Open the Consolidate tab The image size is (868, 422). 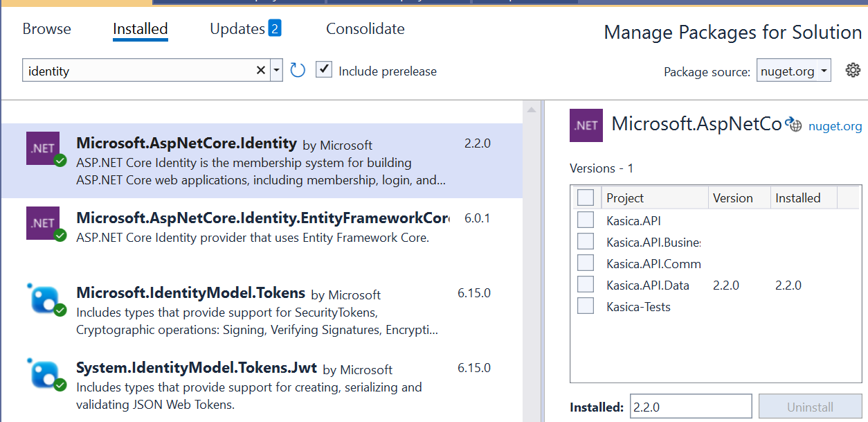365,29
